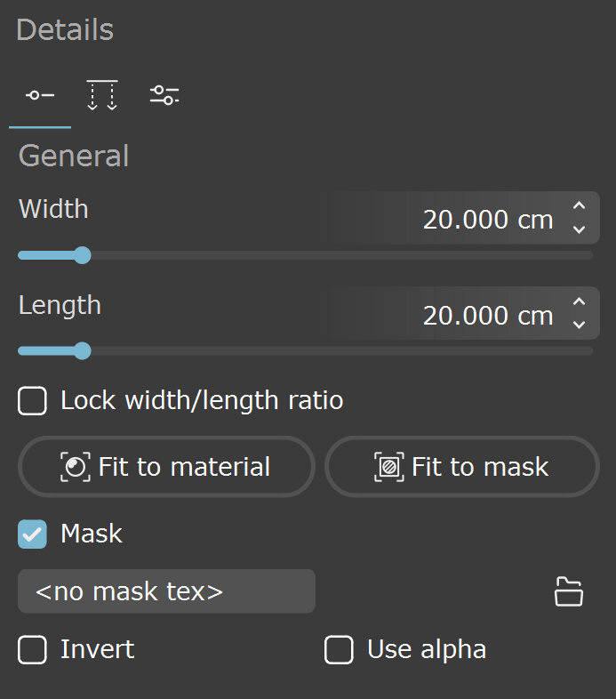Open the sliders adjustments tab

pyautogui.click(x=164, y=95)
